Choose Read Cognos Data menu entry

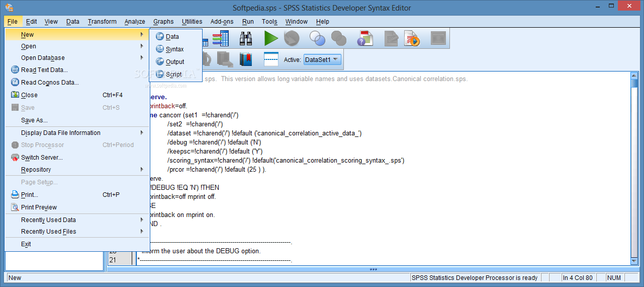[50, 82]
